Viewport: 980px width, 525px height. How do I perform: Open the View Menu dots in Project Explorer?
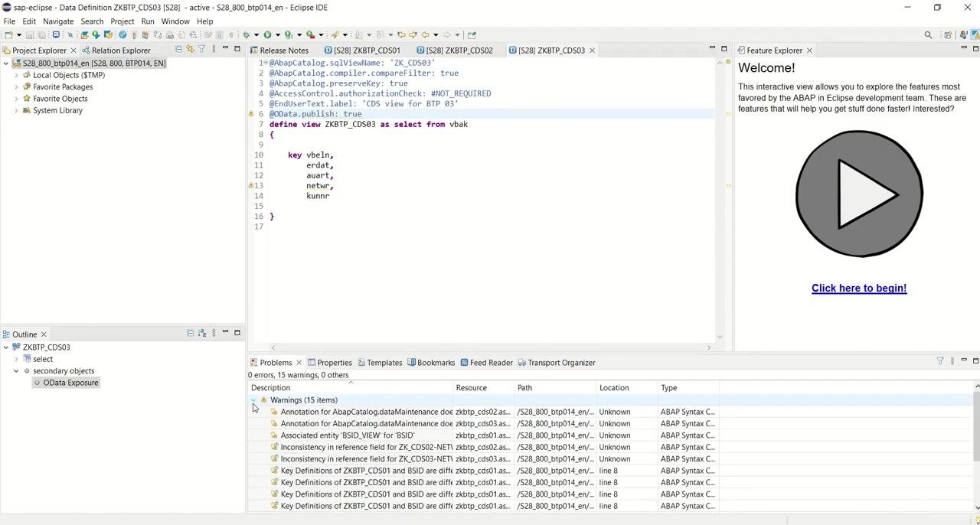point(213,49)
